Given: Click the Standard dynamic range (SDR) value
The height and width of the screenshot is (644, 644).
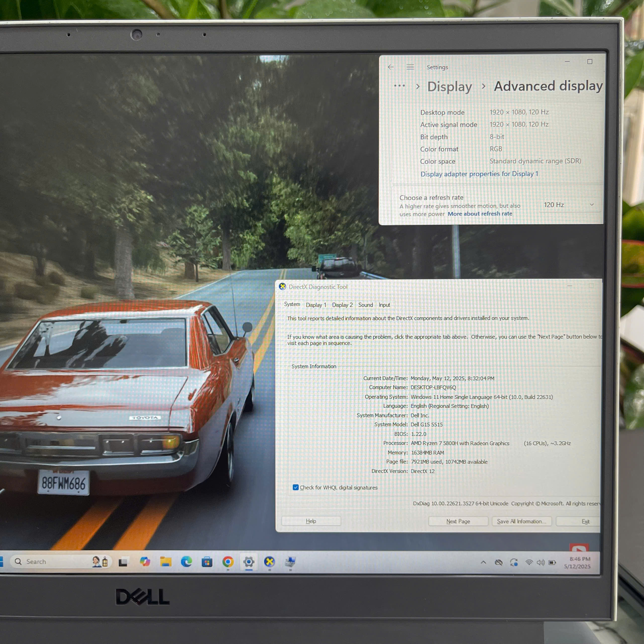Looking at the screenshot, I should click(x=535, y=161).
